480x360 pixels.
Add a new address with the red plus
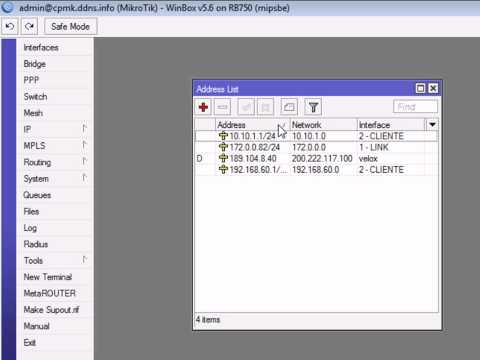coord(203,107)
